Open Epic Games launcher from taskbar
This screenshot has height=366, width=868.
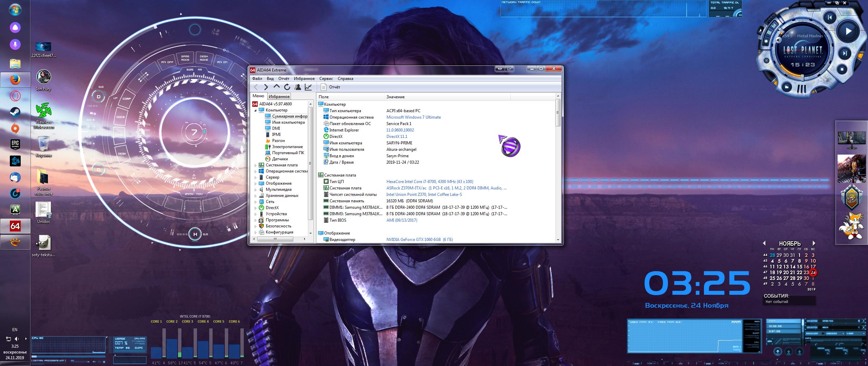click(x=15, y=145)
